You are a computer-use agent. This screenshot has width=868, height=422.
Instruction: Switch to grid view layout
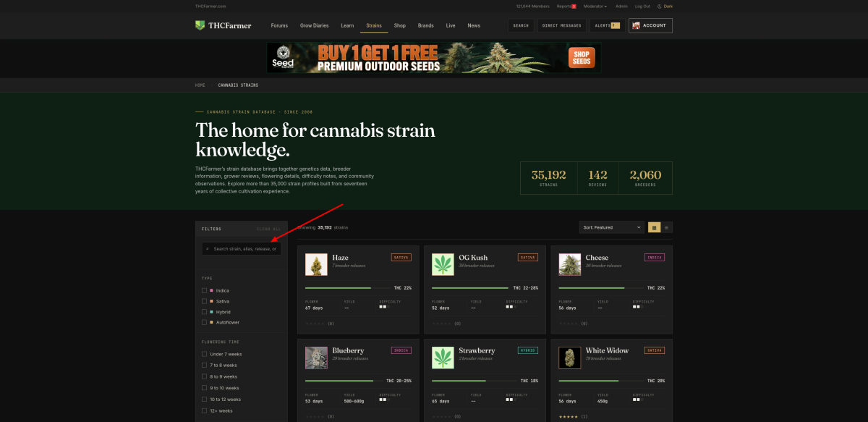coord(654,227)
